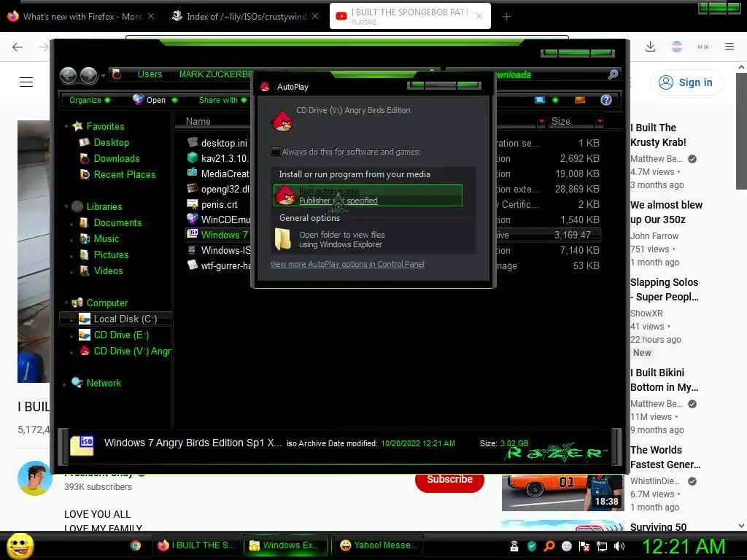747x560 pixels.
Task: Sort files by the Name column header
Action: [212, 122]
